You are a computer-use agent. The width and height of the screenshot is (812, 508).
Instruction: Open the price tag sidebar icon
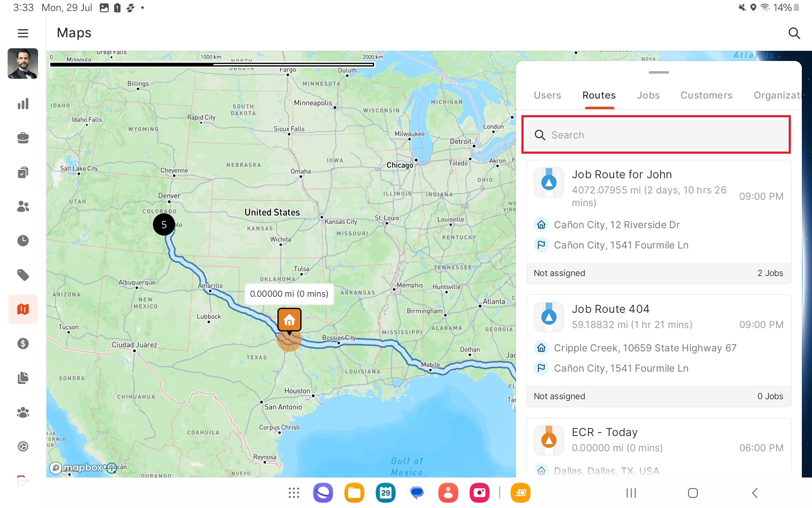pos(23,275)
